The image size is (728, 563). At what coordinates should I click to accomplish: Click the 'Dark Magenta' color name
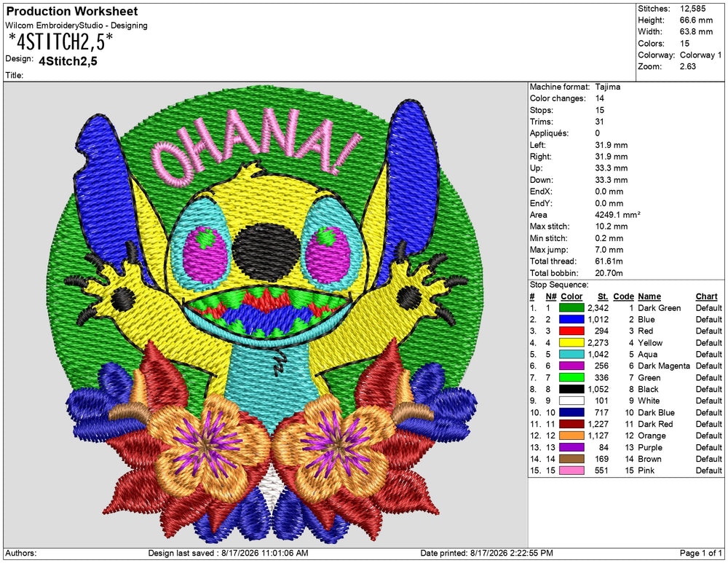click(664, 366)
